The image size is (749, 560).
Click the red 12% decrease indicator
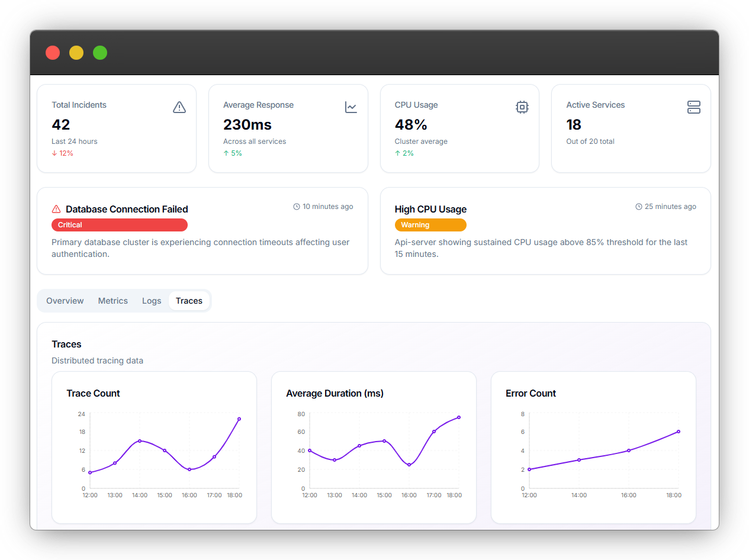pos(62,153)
